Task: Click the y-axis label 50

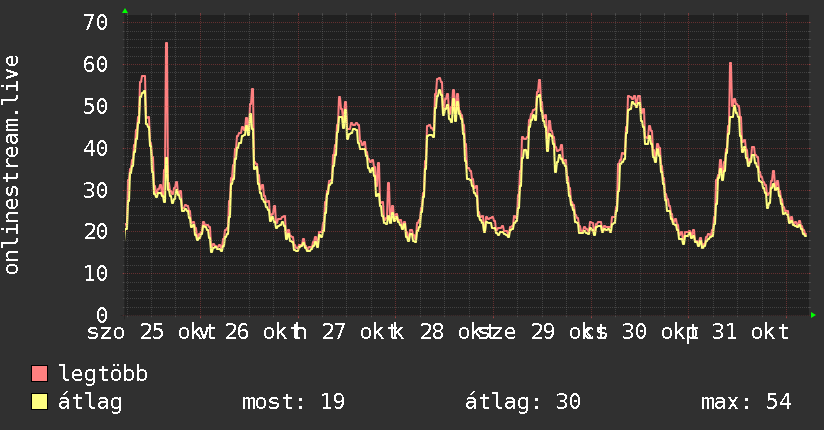Action: (x=96, y=107)
